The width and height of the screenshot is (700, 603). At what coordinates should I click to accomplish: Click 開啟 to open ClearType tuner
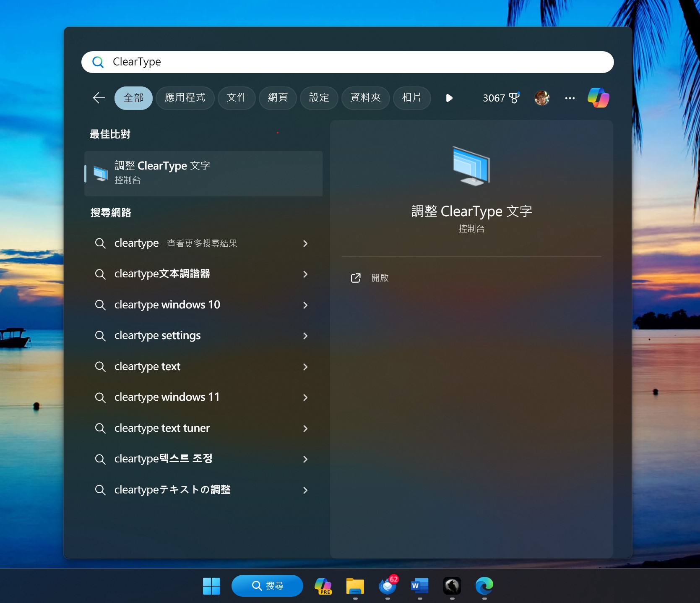click(x=380, y=278)
